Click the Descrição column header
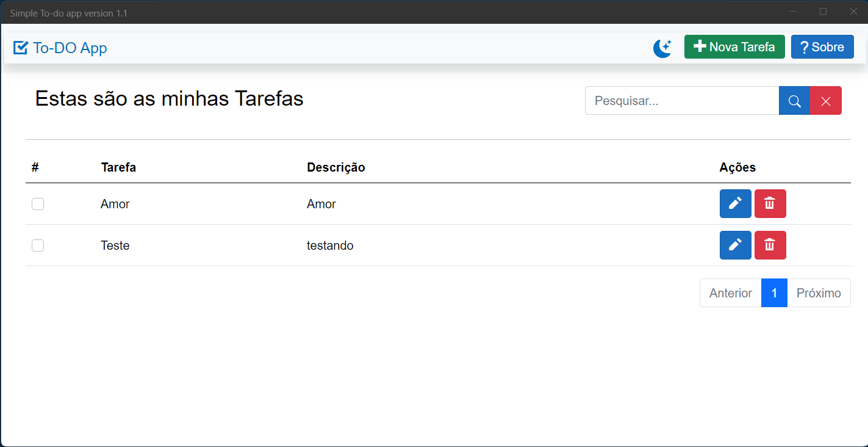The image size is (868, 447). 335,167
